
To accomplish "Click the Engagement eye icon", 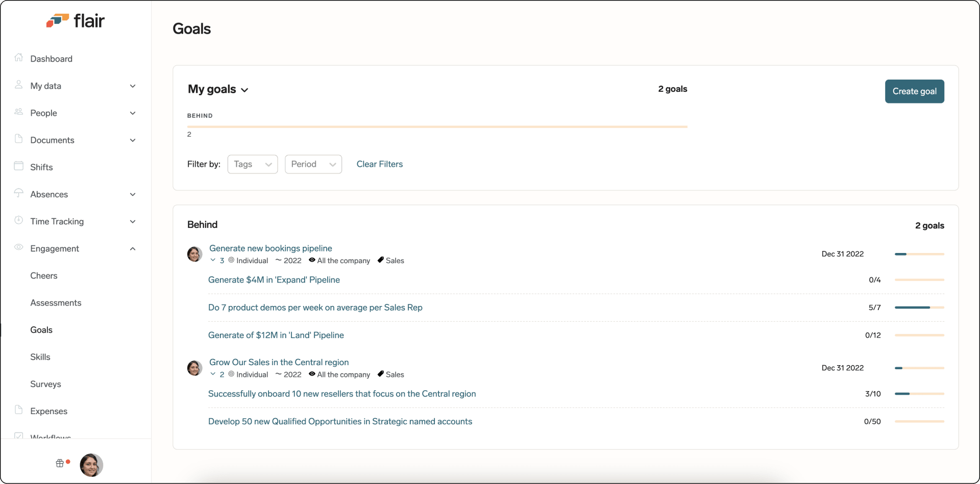I will 19,247.
